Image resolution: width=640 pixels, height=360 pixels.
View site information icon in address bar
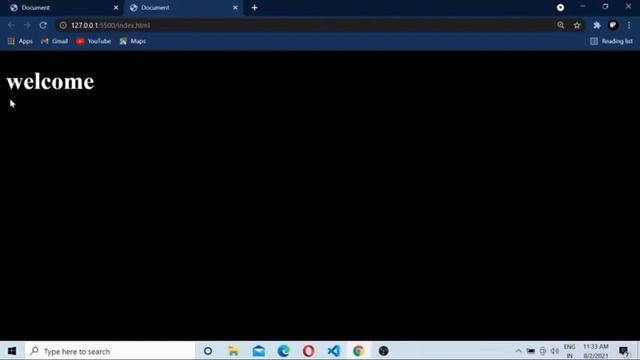tap(63, 25)
